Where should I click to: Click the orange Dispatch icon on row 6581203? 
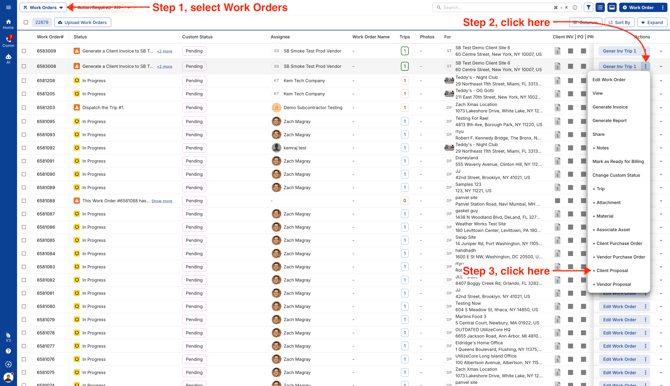coord(76,107)
